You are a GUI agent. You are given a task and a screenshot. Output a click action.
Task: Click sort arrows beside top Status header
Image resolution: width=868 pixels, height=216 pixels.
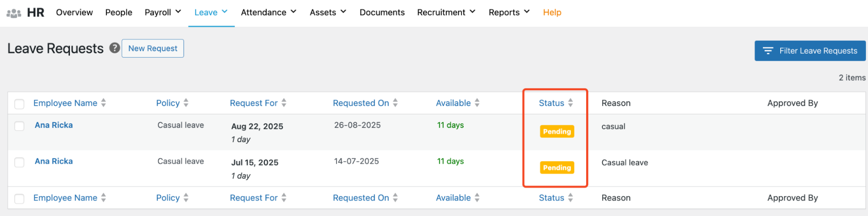[x=570, y=103]
